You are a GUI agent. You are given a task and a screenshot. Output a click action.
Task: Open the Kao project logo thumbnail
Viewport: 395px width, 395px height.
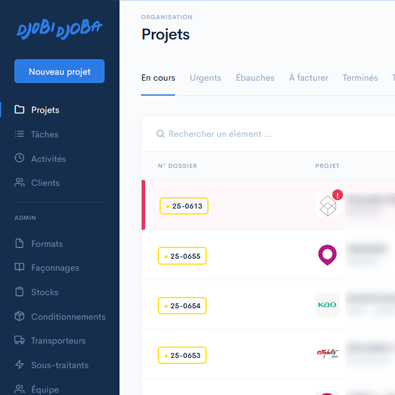327,305
